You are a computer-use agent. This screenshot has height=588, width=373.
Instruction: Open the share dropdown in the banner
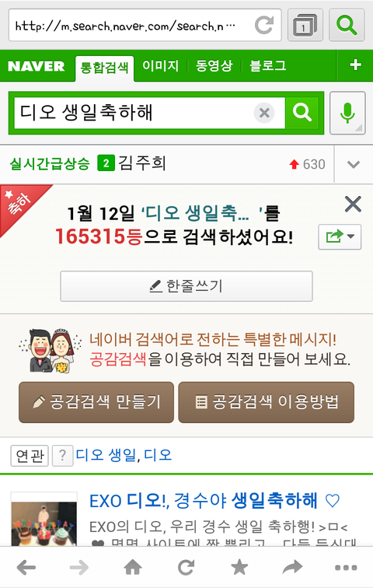(340, 236)
